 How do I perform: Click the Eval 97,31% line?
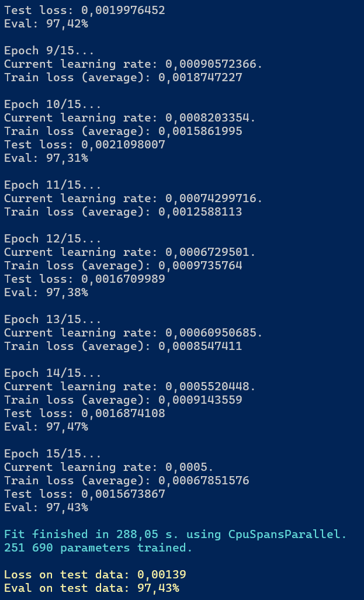[x=46, y=158]
